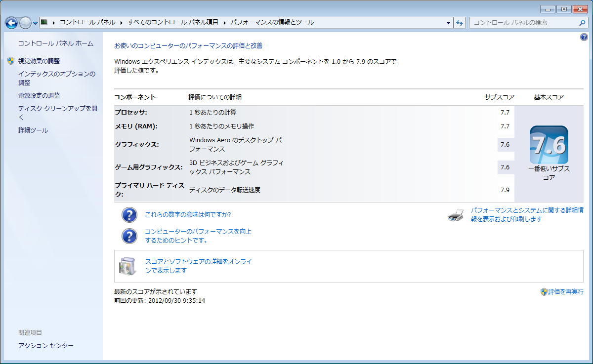Click パフォーマンスの情報とツール breadcrumb
593x364 pixels.
pyautogui.click(x=272, y=22)
